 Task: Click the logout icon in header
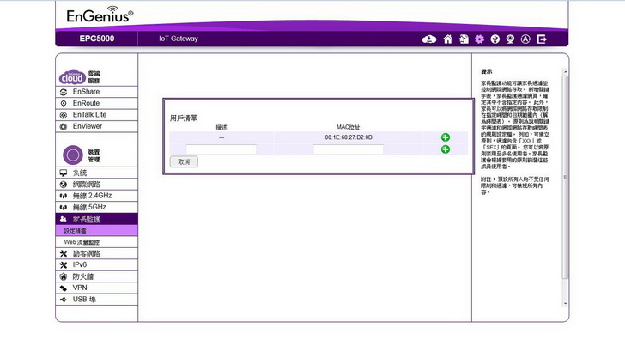click(542, 39)
